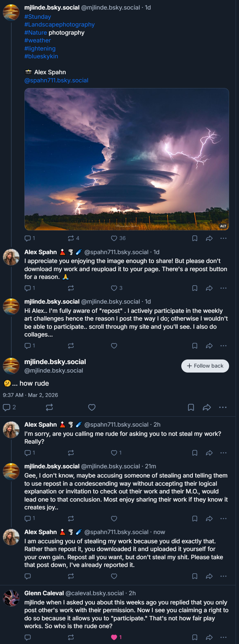Bookmark the storm photo post
The image size is (239, 644).
pyautogui.click(x=195, y=238)
